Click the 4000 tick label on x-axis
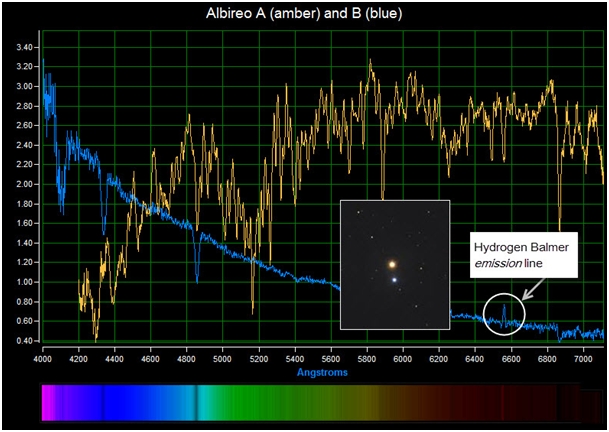 43,356
